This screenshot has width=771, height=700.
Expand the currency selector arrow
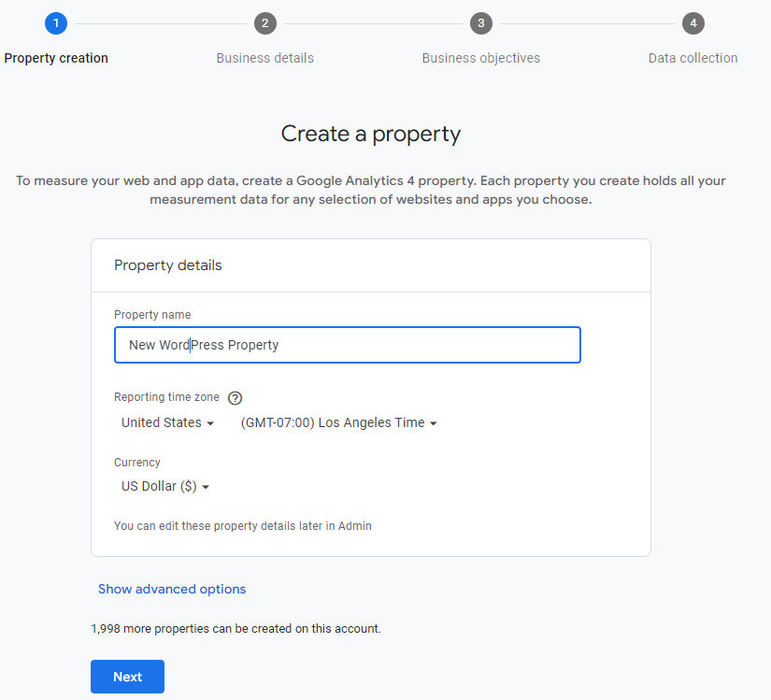tap(206, 486)
